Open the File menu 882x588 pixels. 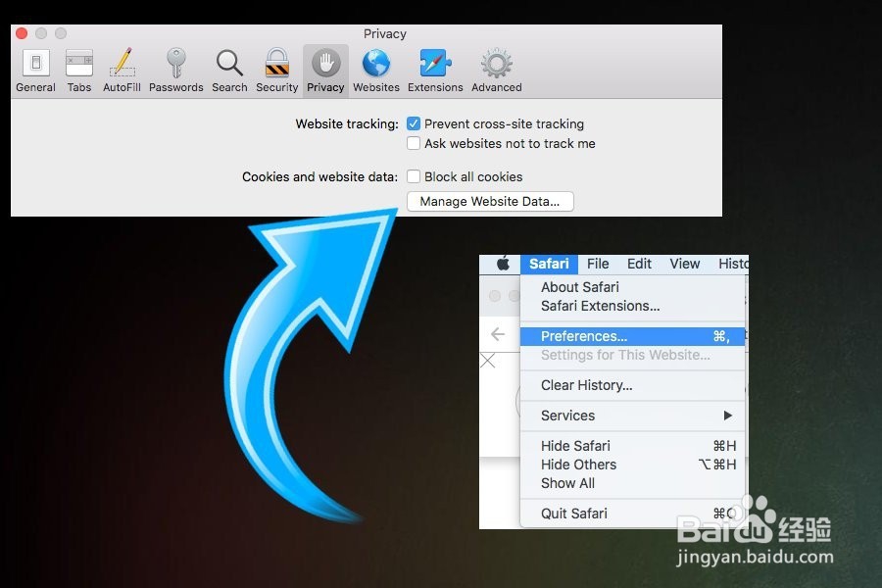pos(598,264)
